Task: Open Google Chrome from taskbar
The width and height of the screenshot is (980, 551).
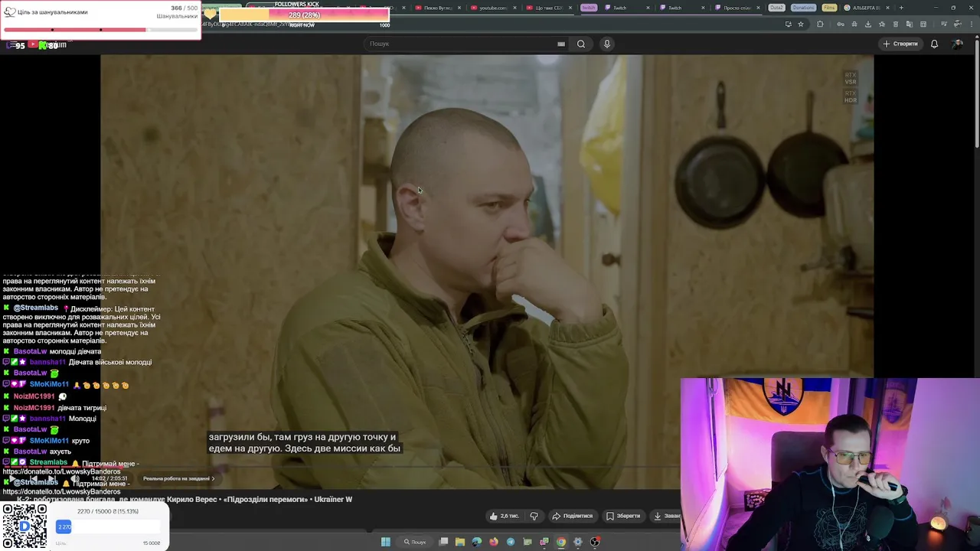Action: coord(561,542)
